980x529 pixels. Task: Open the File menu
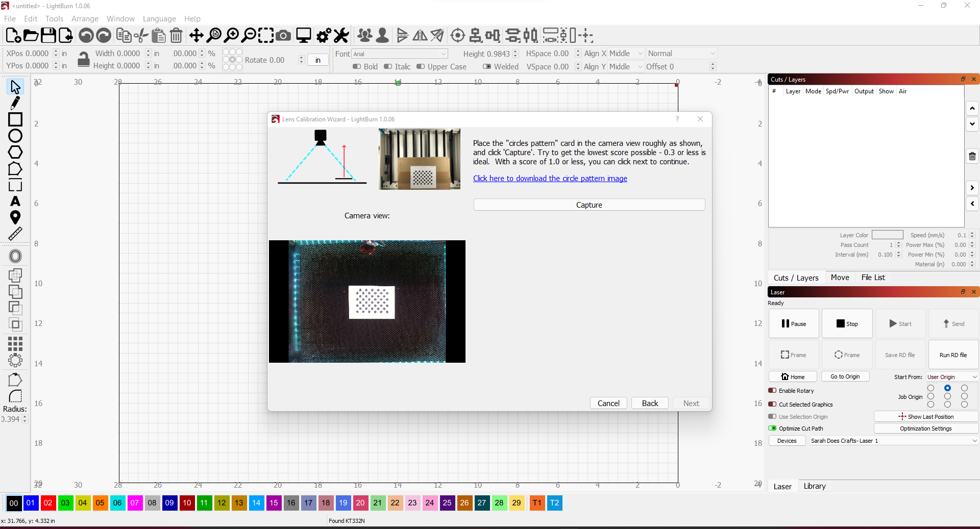pyautogui.click(x=10, y=19)
